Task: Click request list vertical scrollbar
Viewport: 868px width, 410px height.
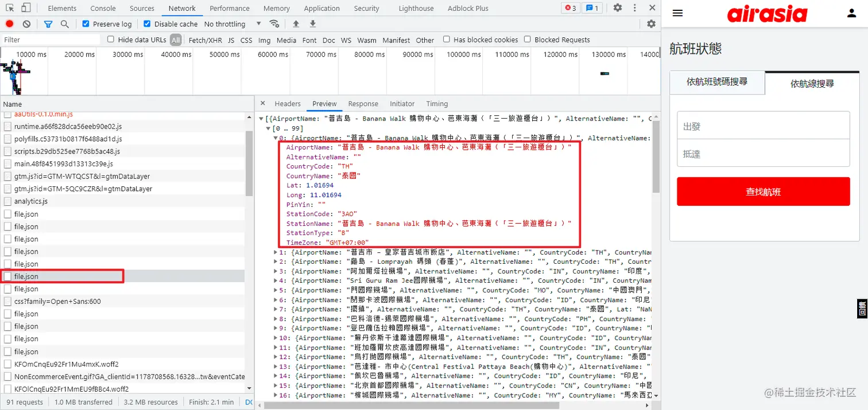Action: pyautogui.click(x=249, y=163)
